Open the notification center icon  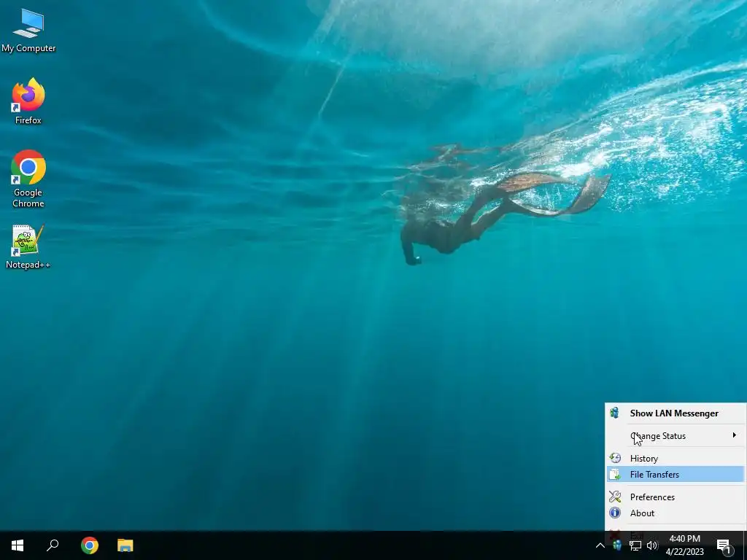tap(724, 546)
